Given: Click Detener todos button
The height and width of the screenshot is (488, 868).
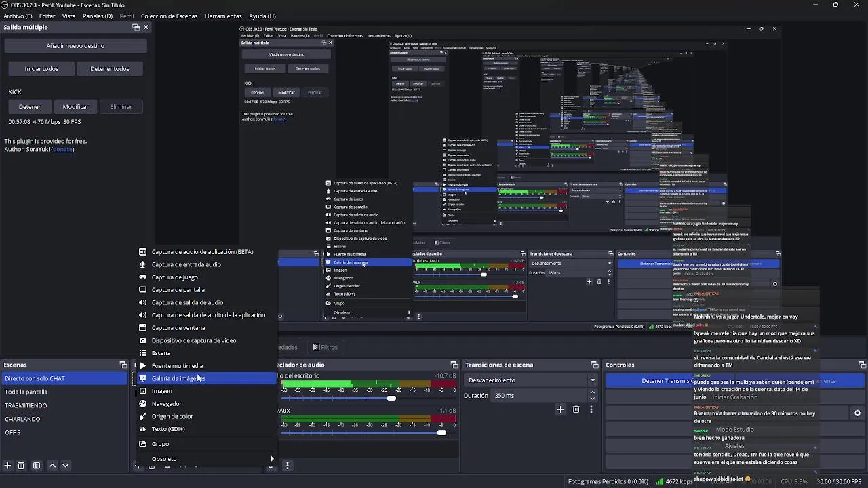Looking at the screenshot, I should (x=110, y=68).
